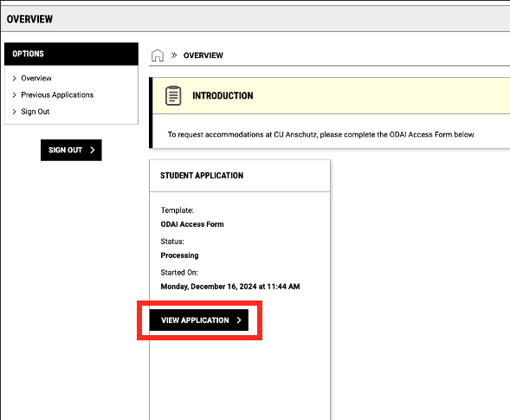The image size is (510, 420).
Task: Click the green chevron beside Previous Applications
Action: [15, 95]
